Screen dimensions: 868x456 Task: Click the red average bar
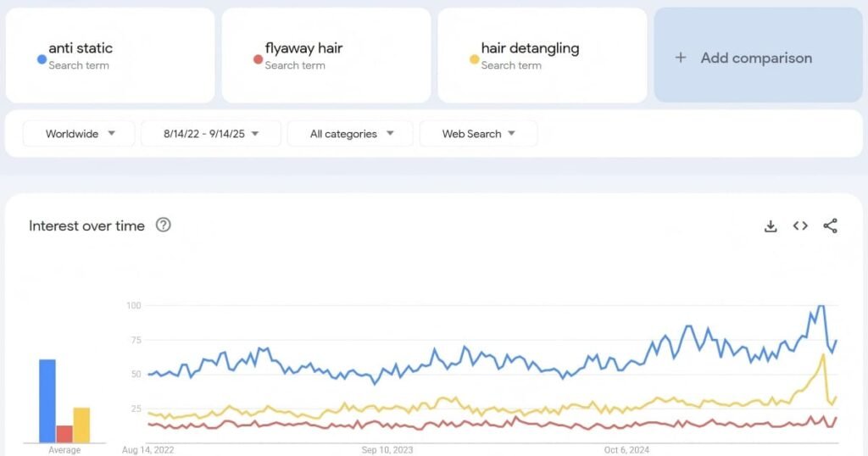64,433
